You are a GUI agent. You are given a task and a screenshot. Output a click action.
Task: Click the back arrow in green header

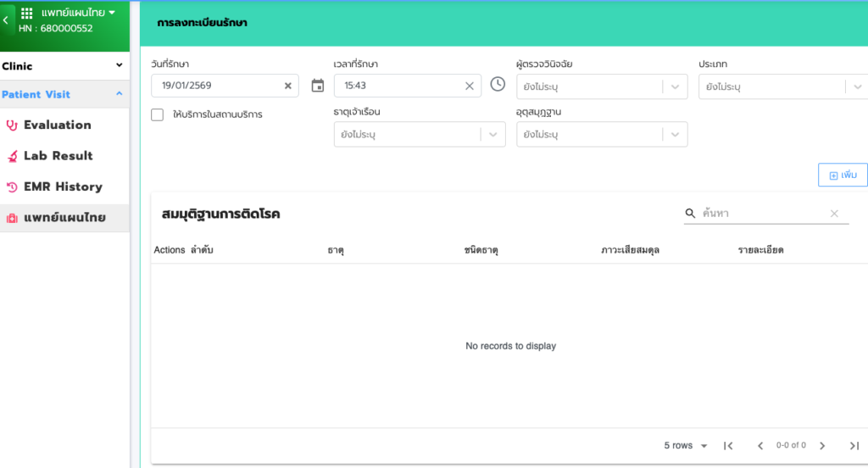click(6, 20)
